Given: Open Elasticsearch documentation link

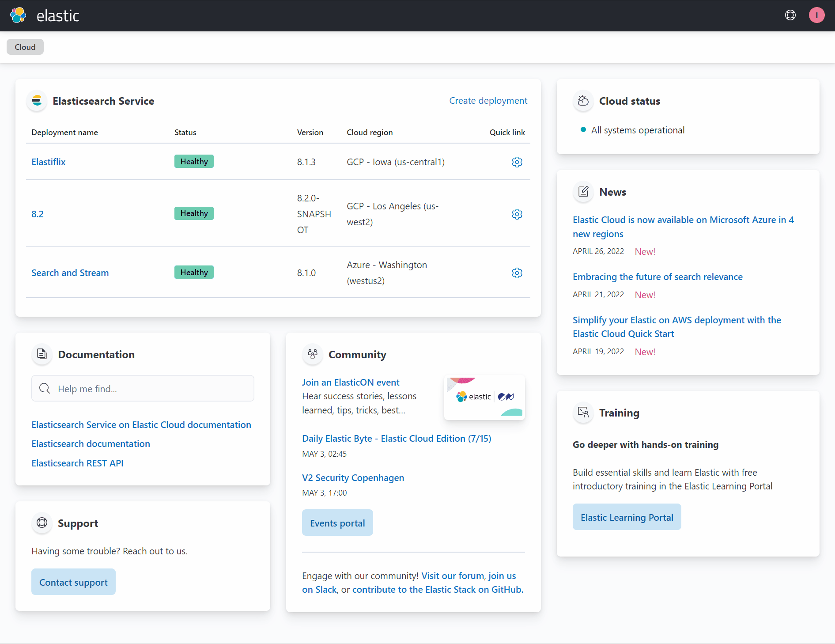Looking at the screenshot, I should (x=91, y=444).
